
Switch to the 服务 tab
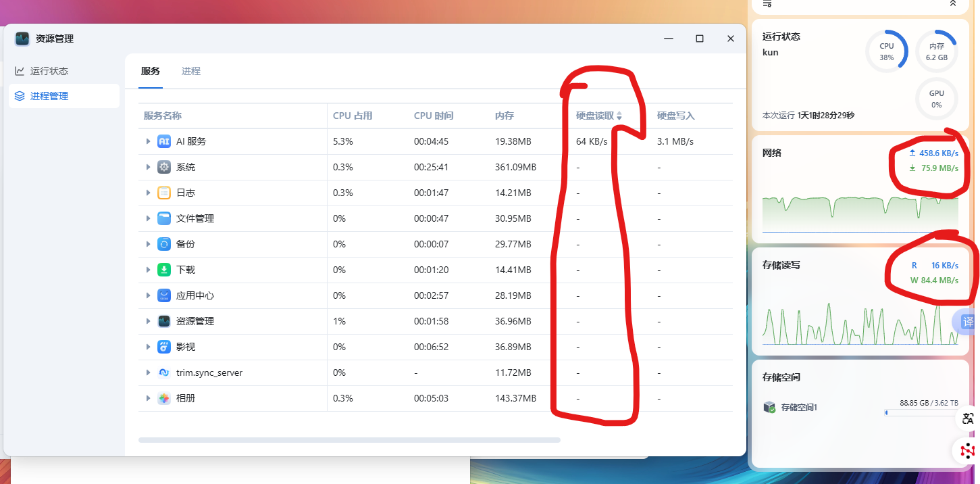click(151, 71)
